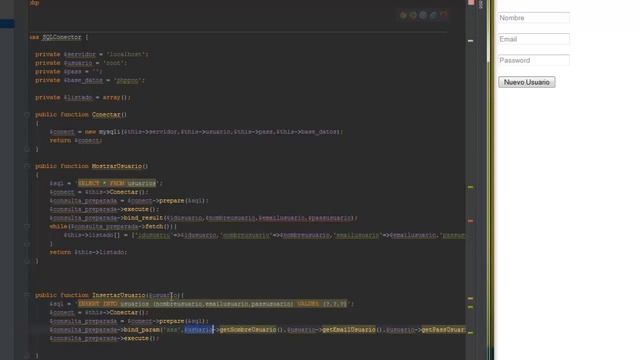
Task: Click the editor vertical scrollbar thumb
Action: coord(488,31)
